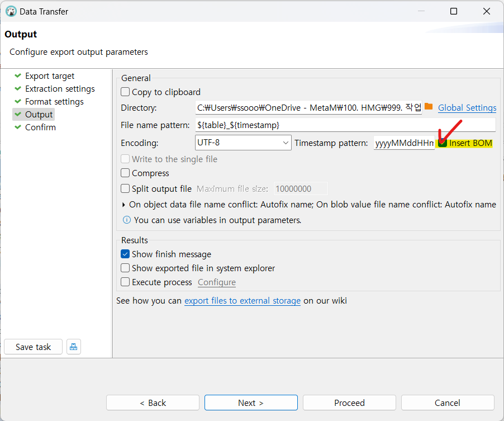Maximize the Data Transfer window

(x=454, y=11)
